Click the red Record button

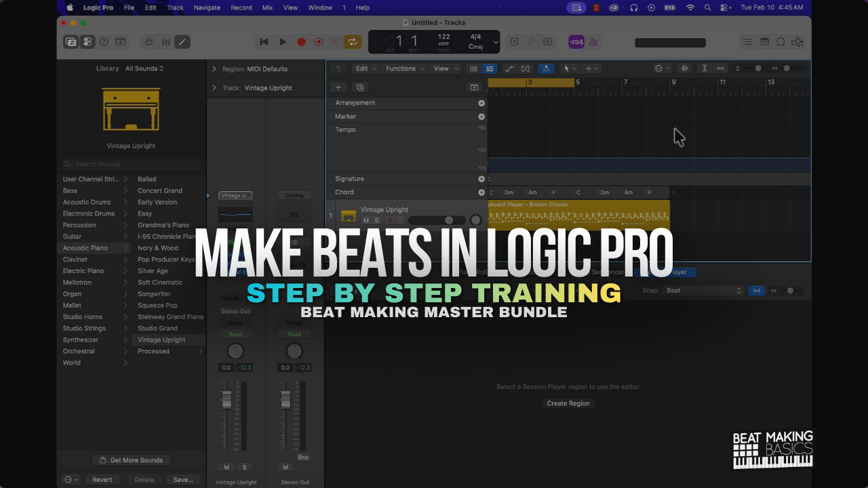[301, 42]
